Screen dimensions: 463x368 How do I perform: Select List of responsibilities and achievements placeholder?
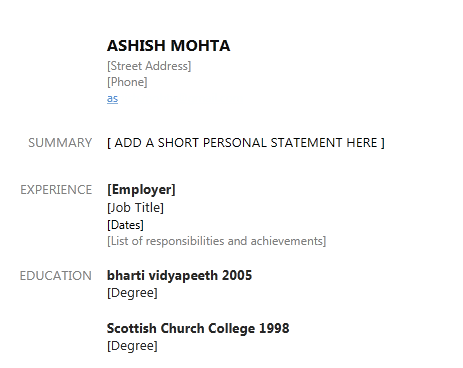216,241
